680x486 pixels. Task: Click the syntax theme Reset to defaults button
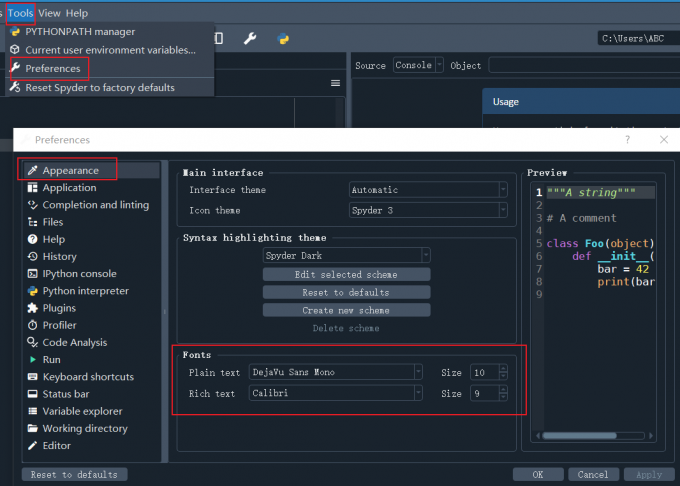pyautogui.click(x=347, y=292)
